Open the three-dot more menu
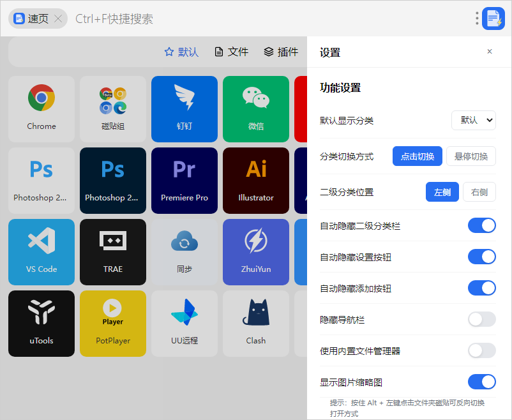Viewport: 512px width, 420px height. [477, 19]
